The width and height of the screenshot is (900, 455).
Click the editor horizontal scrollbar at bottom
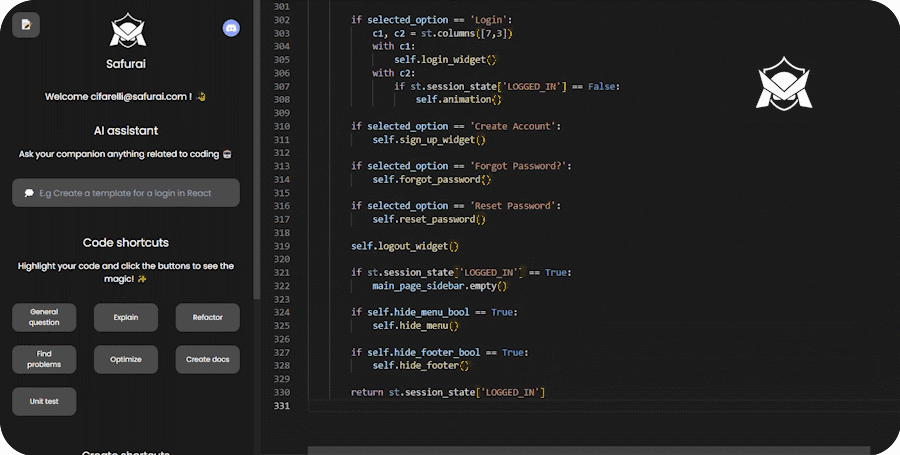[x=588, y=450]
